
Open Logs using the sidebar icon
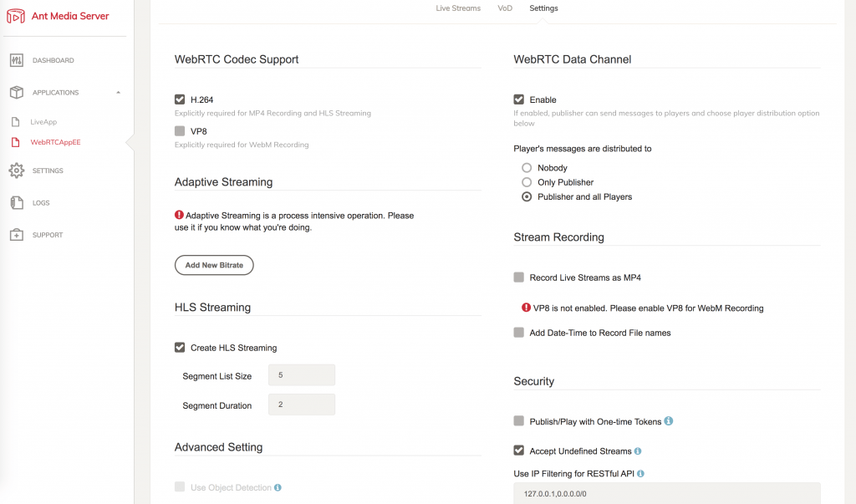16,203
